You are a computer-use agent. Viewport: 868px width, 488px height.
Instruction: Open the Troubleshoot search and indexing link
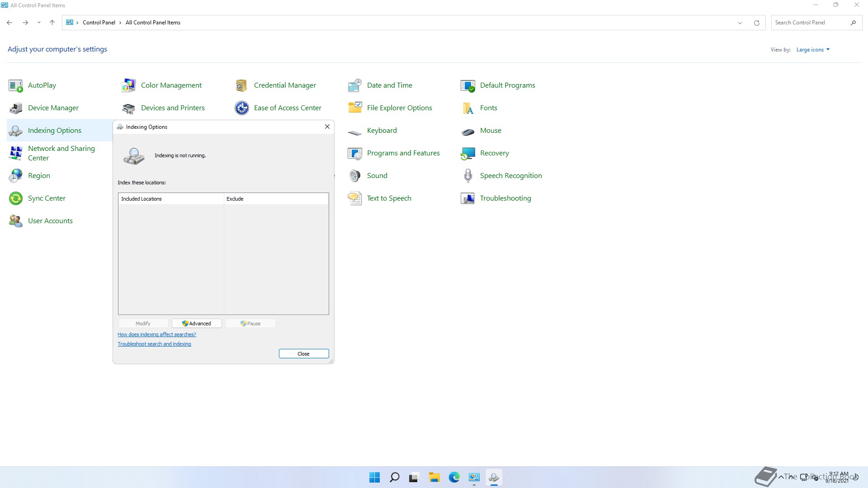pyautogui.click(x=154, y=344)
